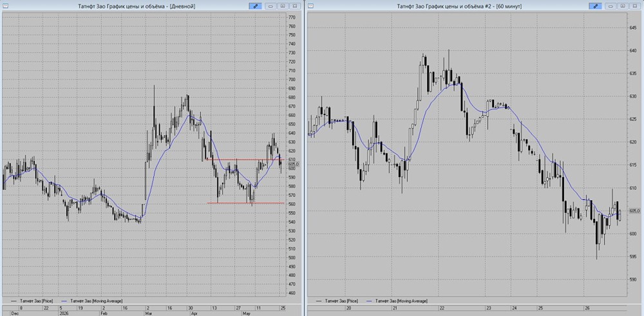This screenshot has width=644, height=316.
Task: Select the upper red horizontal level line near 610
Action: [x=245, y=159]
